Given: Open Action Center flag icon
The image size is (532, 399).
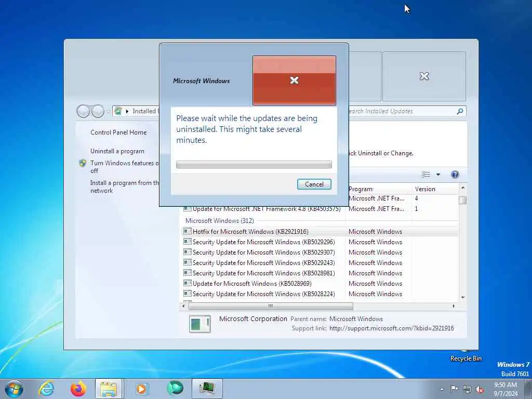Looking at the screenshot, I should (x=454, y=389).
